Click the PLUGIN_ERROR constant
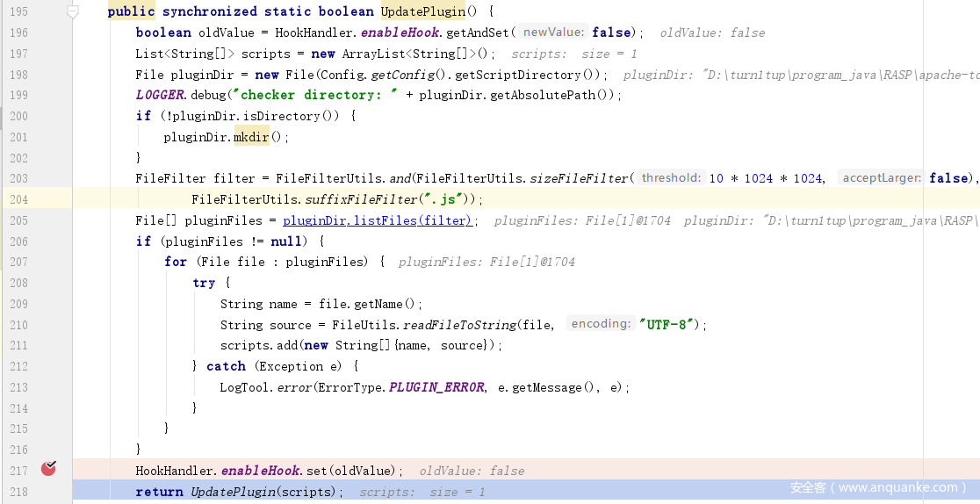 click(x=436, y=387)
